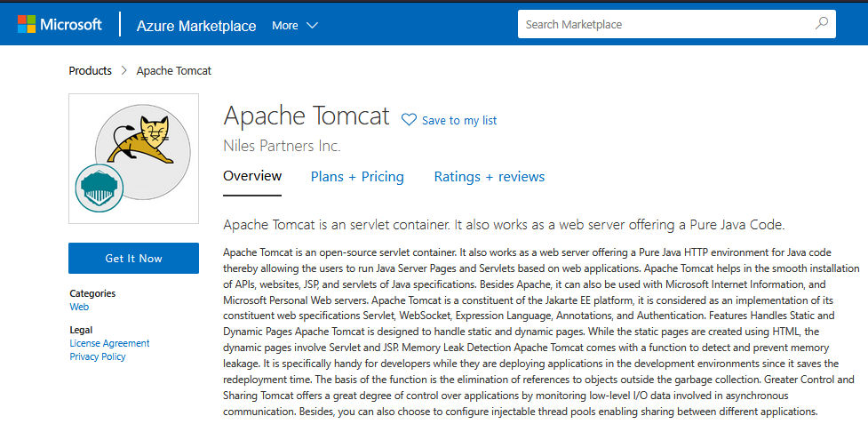Switch to the Overview tab
The image size is (868, 432).
click(252, 176)
